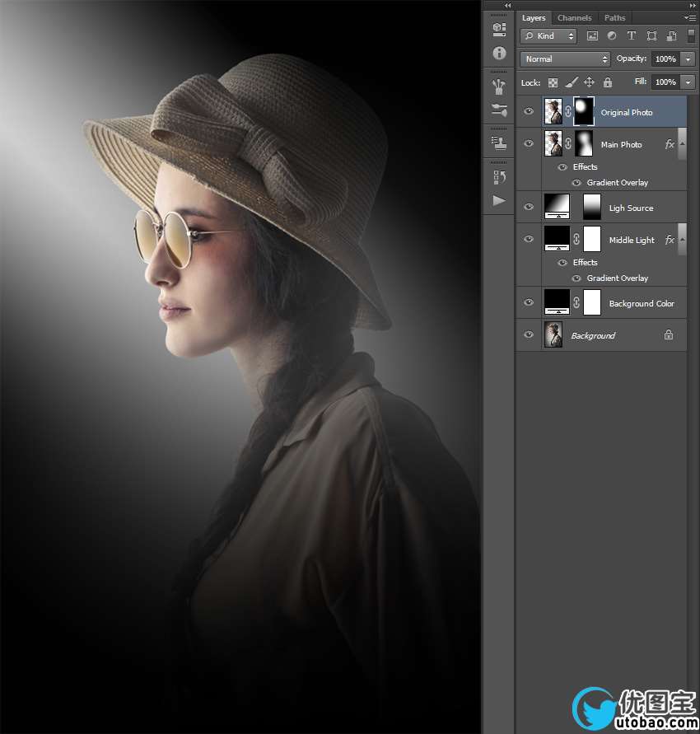
Task: Select the Background layer thumbnail
Action: click(553, 334)
